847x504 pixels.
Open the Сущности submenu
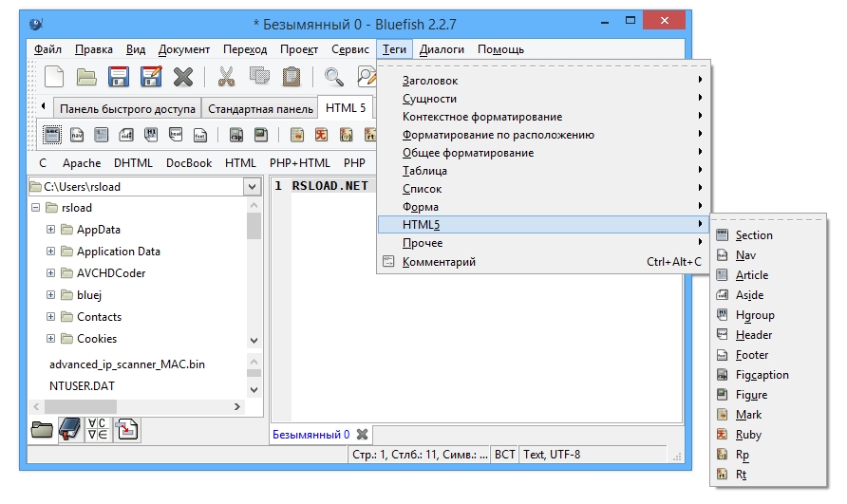tap(543, 99)
